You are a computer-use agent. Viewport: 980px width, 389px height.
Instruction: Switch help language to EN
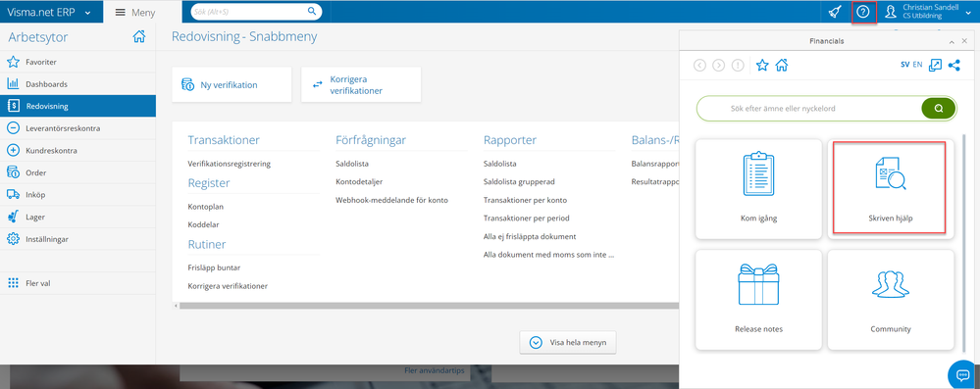(917, 65)
